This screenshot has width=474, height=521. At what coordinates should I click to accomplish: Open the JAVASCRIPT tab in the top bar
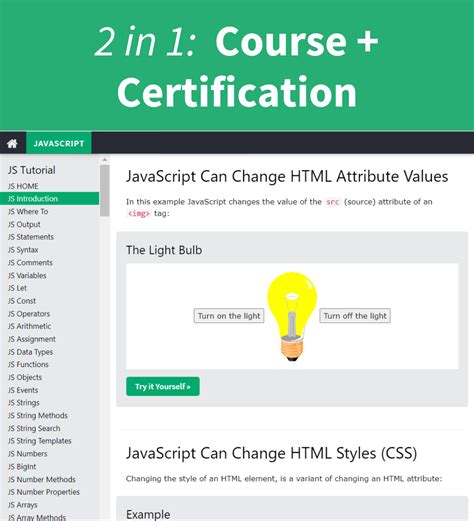point(59,143)
